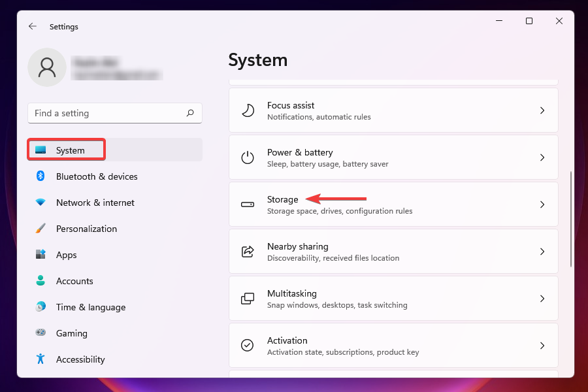588x392 pixels.
Task: Go to Time & language section
Action: (x=115, y=307)
